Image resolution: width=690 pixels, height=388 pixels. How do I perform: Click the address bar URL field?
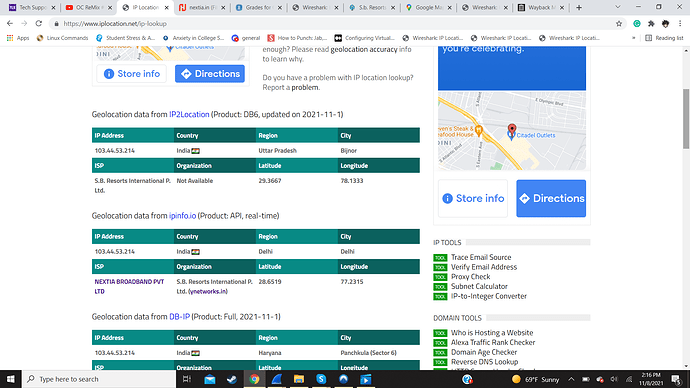point(334,24)
